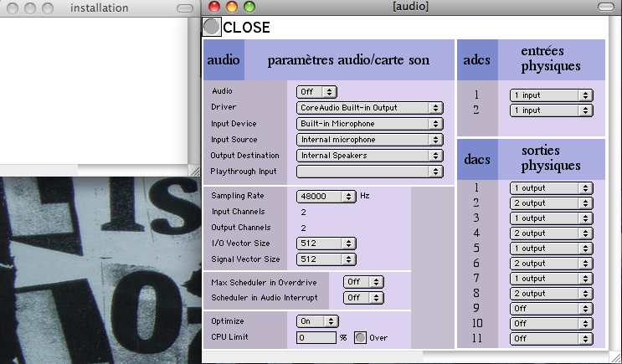Open the I/O Vector Size menu

[x=326, y=244]
